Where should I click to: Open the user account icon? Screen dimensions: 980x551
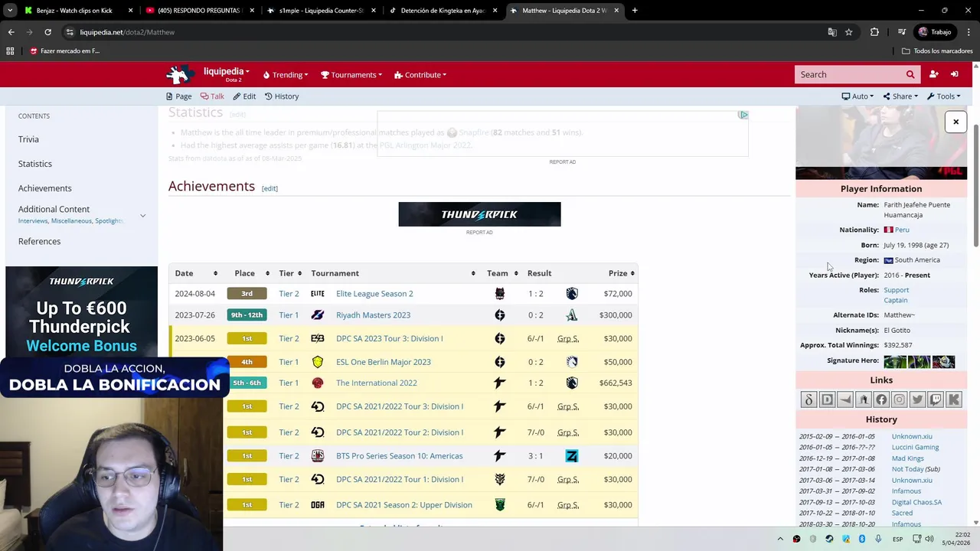[x=933, y=74]
